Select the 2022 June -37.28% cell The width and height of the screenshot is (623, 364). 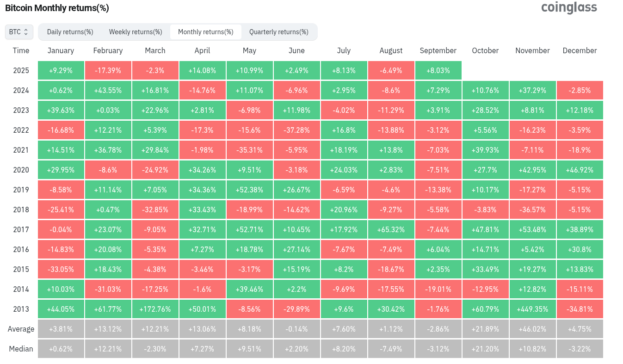pyautogui.click(x=296, y=130)
